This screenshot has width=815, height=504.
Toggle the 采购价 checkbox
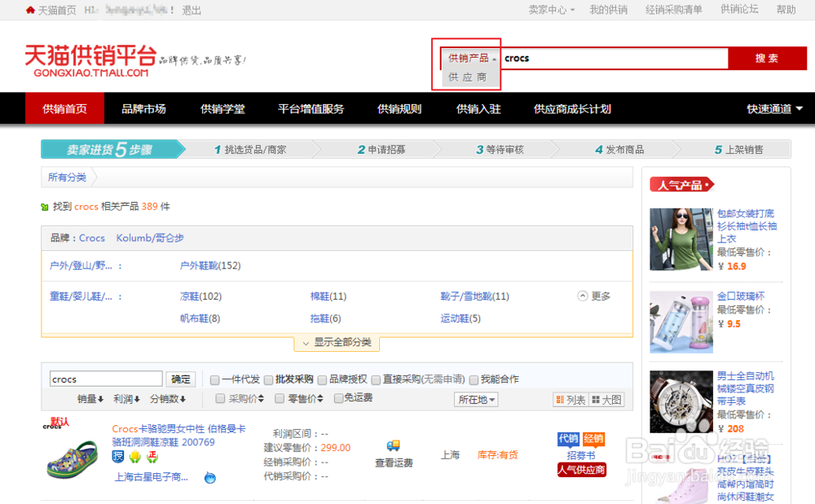coord(220,398)
